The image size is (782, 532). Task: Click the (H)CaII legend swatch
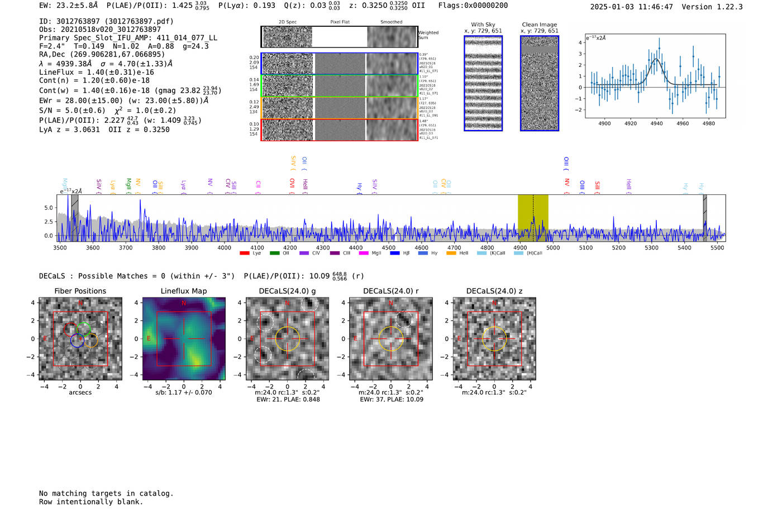(x=518, y=253)
